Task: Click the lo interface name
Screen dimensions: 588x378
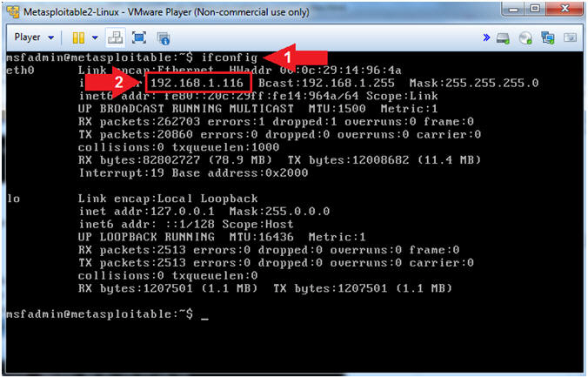Action: pyautogui.click(x=13, y=199)
